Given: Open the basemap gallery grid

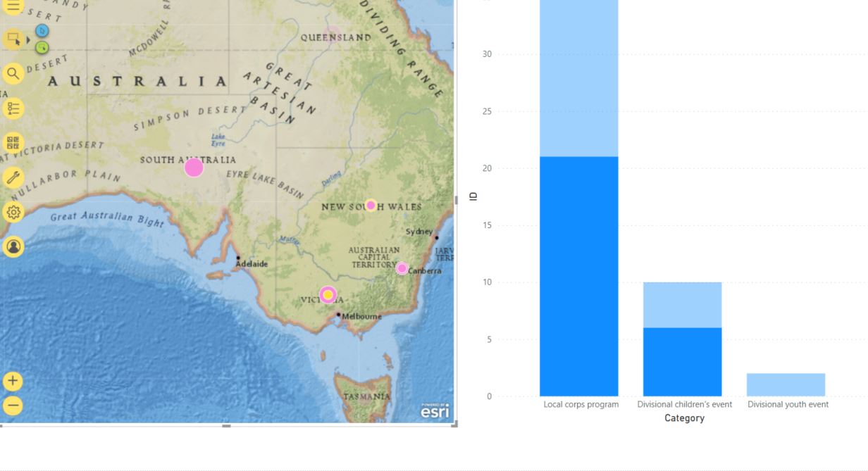Looking at the screenshot, I should click(13, 143).
